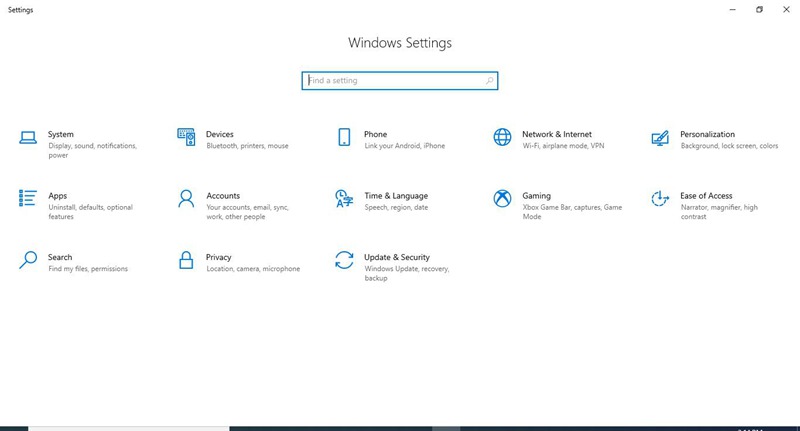Viewport: 800px width, 431px height.
Task: Click 'Wi-Fi, airplane mode, VPN' text
Action: point(563,146)
